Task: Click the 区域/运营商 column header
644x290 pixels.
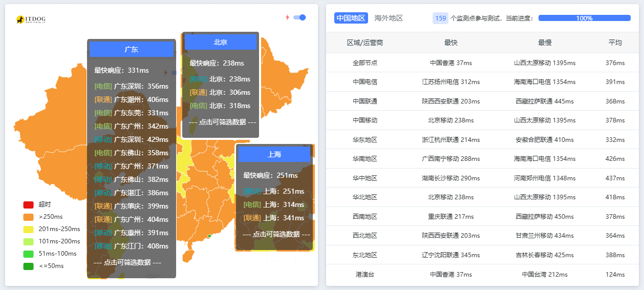Action: tap(365, 43)
